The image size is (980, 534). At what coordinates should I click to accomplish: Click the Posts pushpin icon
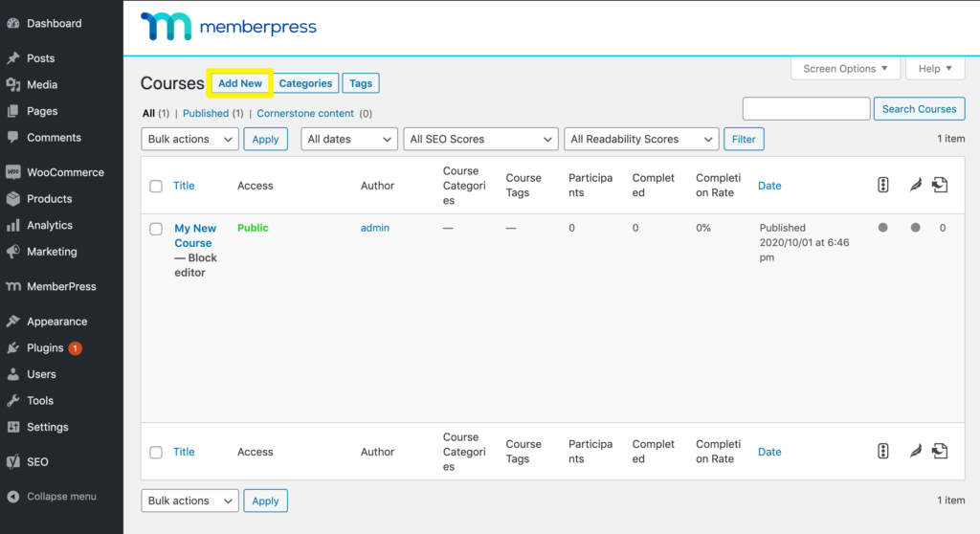(13, 58)
